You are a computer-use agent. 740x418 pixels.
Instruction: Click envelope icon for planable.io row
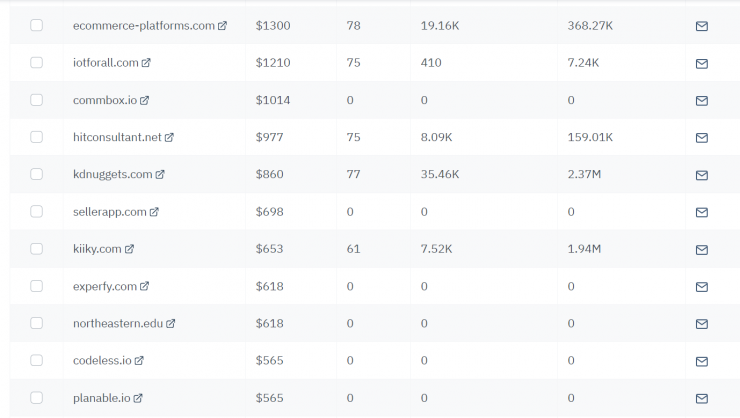point(701,398)
